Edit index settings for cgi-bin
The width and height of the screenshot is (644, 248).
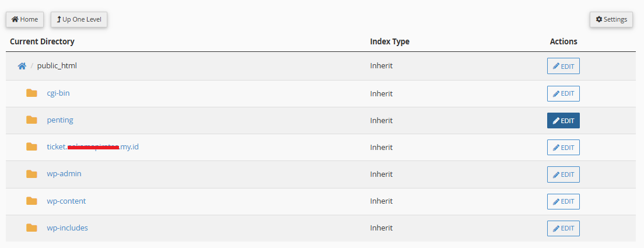563,93
